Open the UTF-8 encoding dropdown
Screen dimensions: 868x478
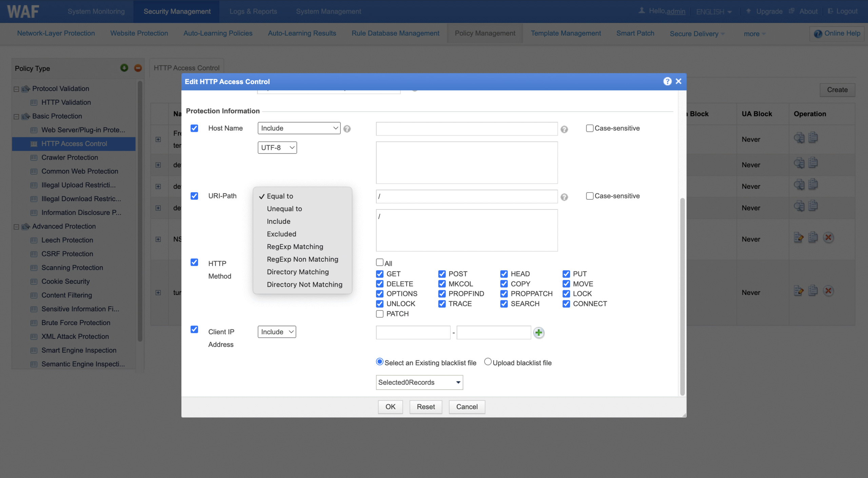[277, 147]
